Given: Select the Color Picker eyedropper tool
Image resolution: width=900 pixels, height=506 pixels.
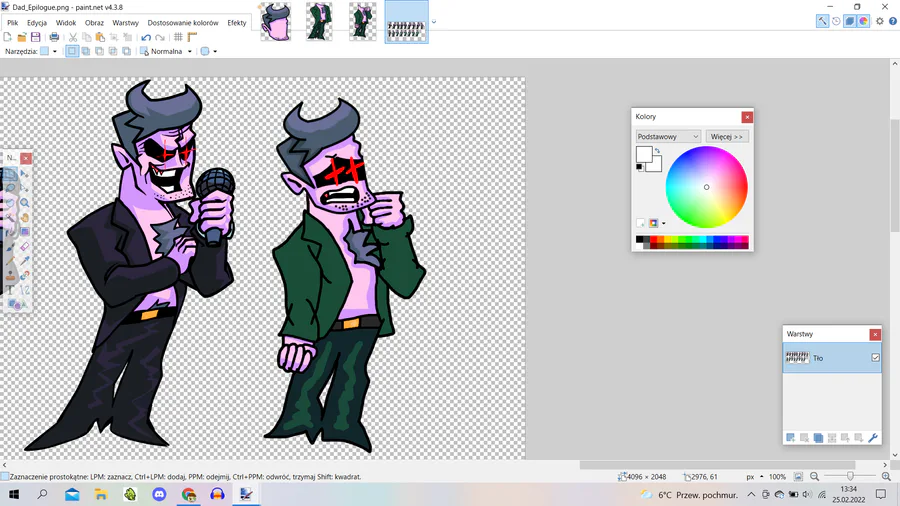Looking at the screenshot, I should click(x=25, y=261).
